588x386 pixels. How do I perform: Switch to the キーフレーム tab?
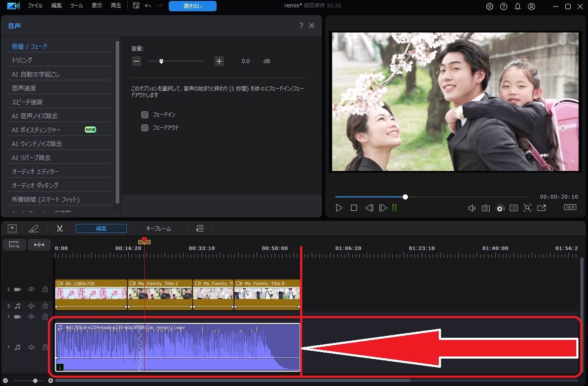[159, 228]
